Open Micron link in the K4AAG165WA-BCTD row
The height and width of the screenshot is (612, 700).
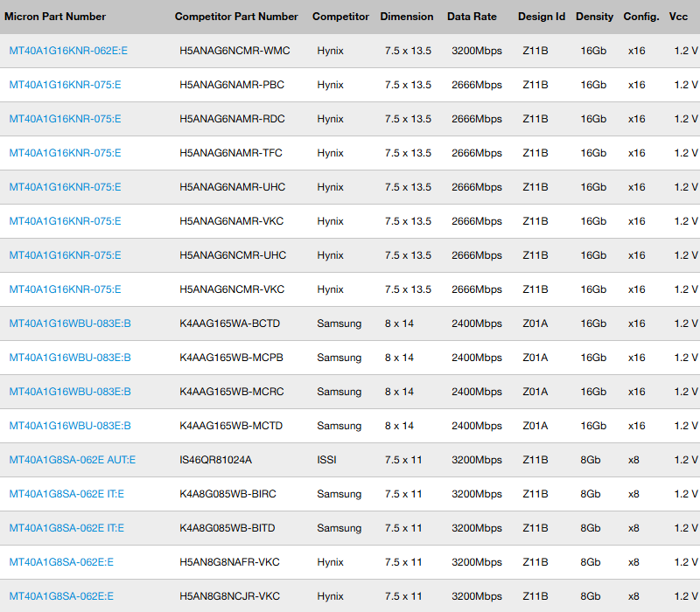coord(70,323)
